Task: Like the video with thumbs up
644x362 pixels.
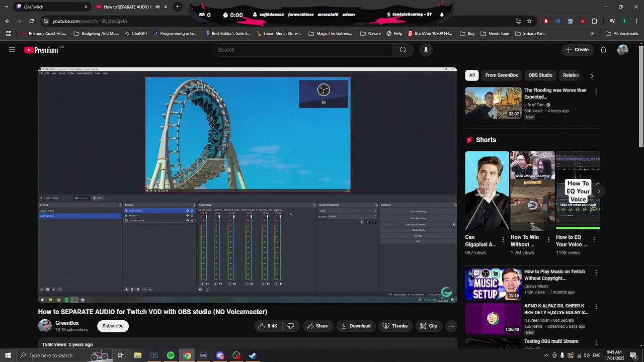Action: pos(268,326)
